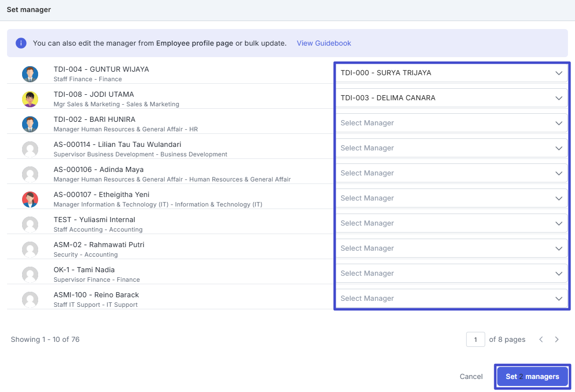Go to next page using right chevron
The width and height of the screenshot is (575, 392).
556,339
